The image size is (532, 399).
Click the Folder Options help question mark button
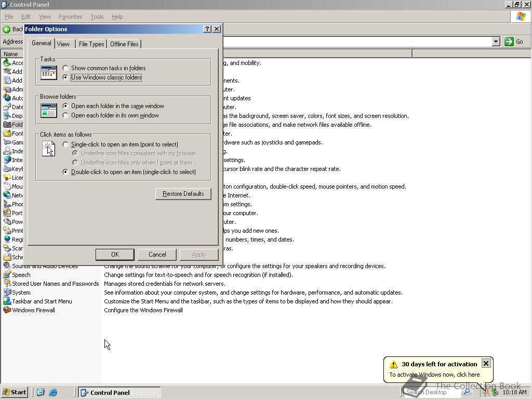point(207,29)
